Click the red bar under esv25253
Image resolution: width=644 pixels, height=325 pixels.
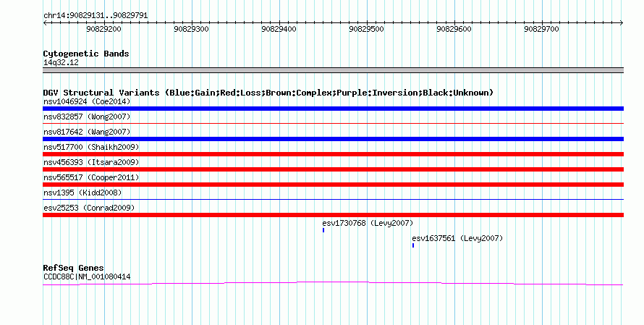coord(333,215)
